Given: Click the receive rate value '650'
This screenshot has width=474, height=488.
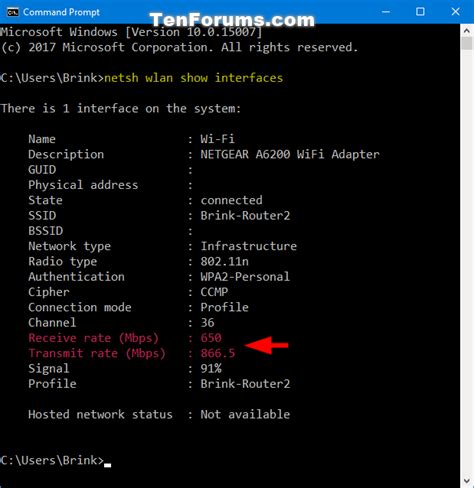Looking at the screenshot, I should tap(211, 338).
